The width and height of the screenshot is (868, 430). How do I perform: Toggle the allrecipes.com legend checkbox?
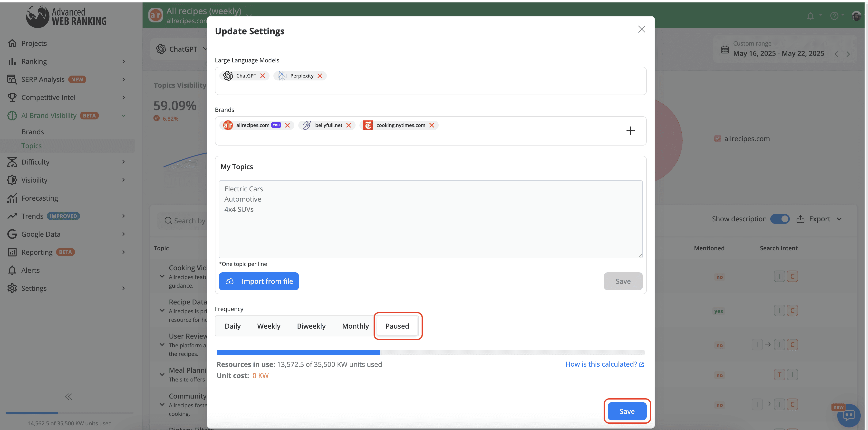[717, 139]
